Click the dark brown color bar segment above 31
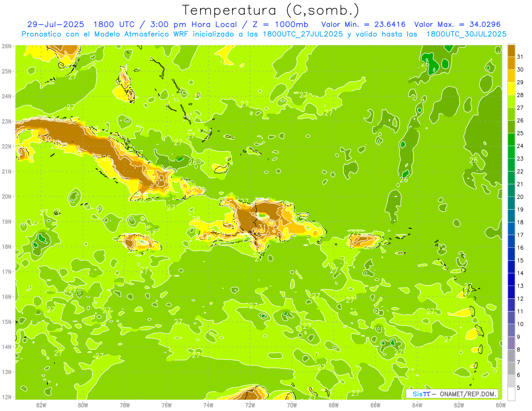532x411 pixels. coord(511,51)
